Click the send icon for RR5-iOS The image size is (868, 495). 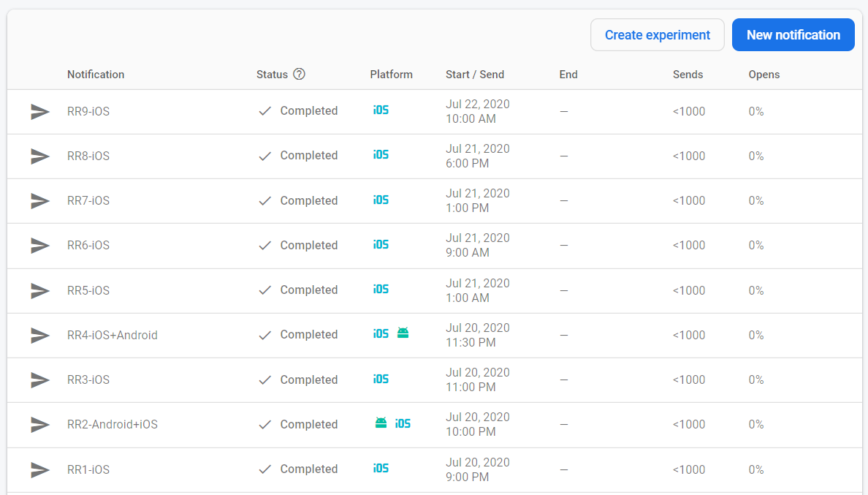(40, 291)
